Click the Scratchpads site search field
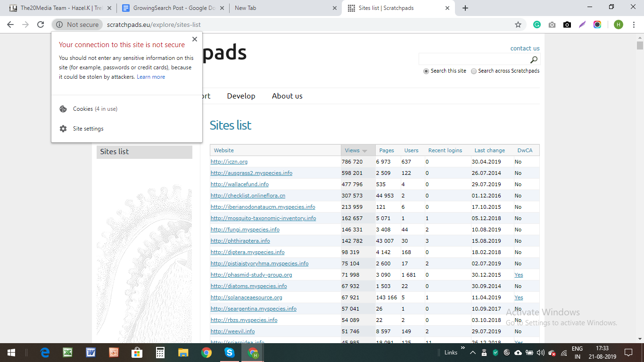 click(474, 59)
